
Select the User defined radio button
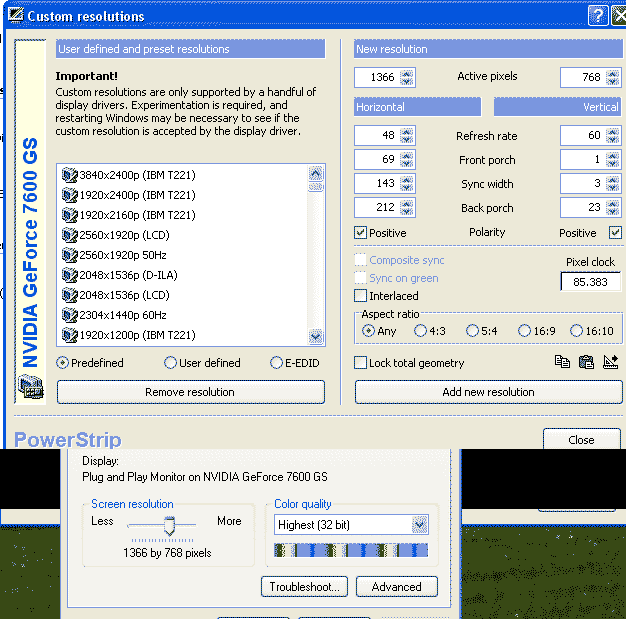click(x=170, y=363)
